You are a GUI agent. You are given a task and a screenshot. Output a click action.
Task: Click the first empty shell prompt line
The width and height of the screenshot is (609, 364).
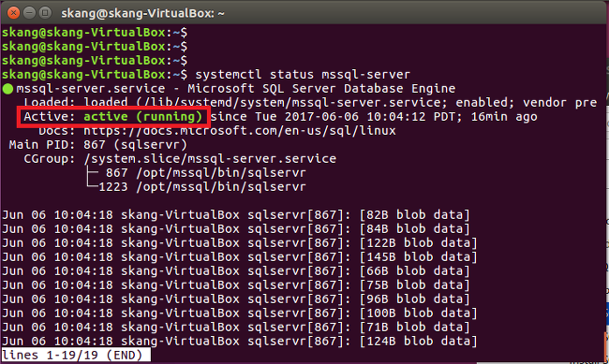[95, 33]
